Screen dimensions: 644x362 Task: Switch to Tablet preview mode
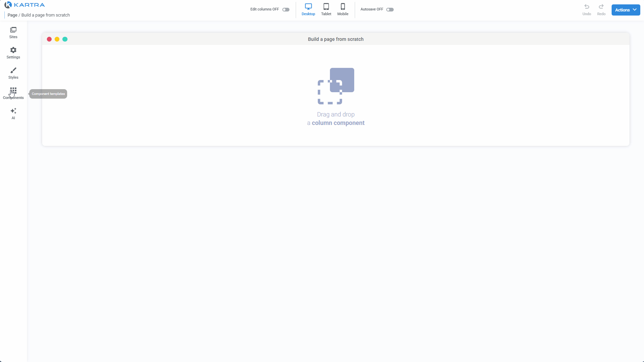coord(326,9)
